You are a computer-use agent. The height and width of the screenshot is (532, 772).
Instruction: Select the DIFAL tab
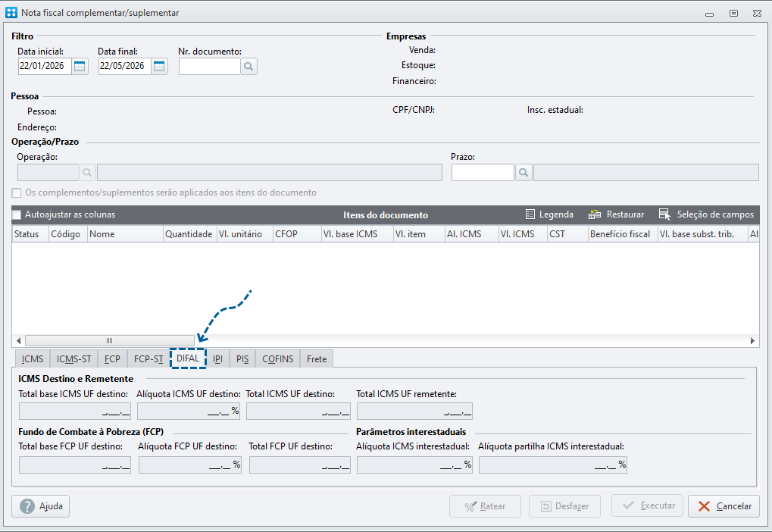coord(188,358)
